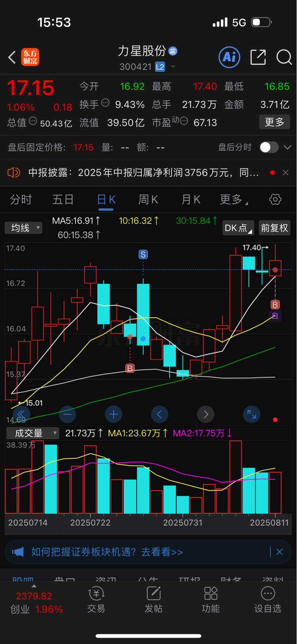
Task: Tap 更多 button for more quote data
Action: point(275,122)
